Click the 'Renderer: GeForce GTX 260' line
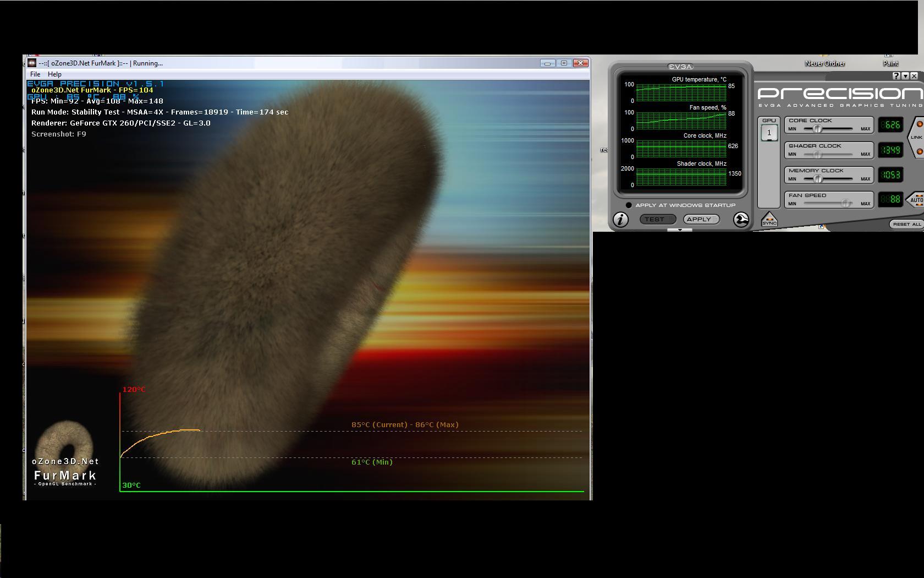The width and height of the screenshot is (924, 578). click(121, 123)
